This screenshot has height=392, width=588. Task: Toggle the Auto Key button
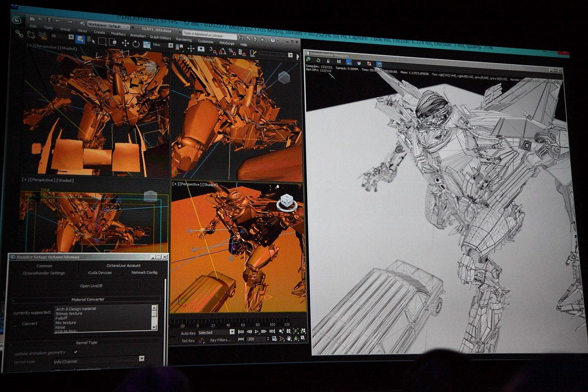click(x=188, y=333)
